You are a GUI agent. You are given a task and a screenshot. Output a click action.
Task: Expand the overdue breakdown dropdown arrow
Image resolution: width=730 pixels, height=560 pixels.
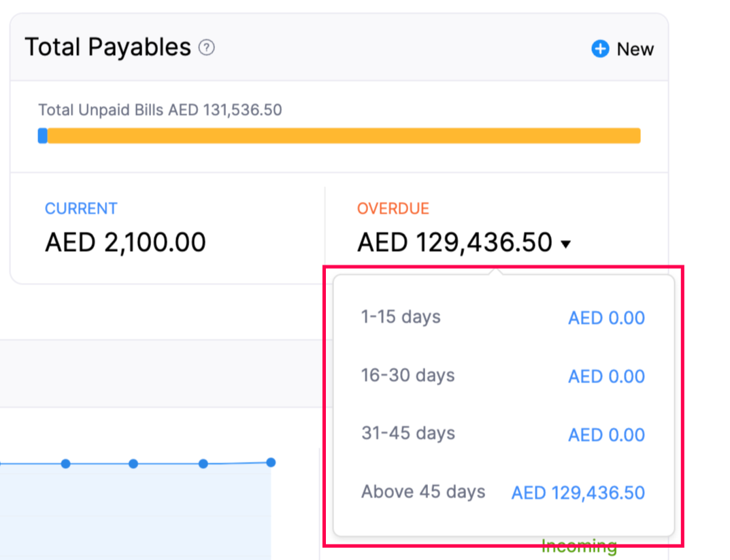pyautogui.click(x=566, y=244)
